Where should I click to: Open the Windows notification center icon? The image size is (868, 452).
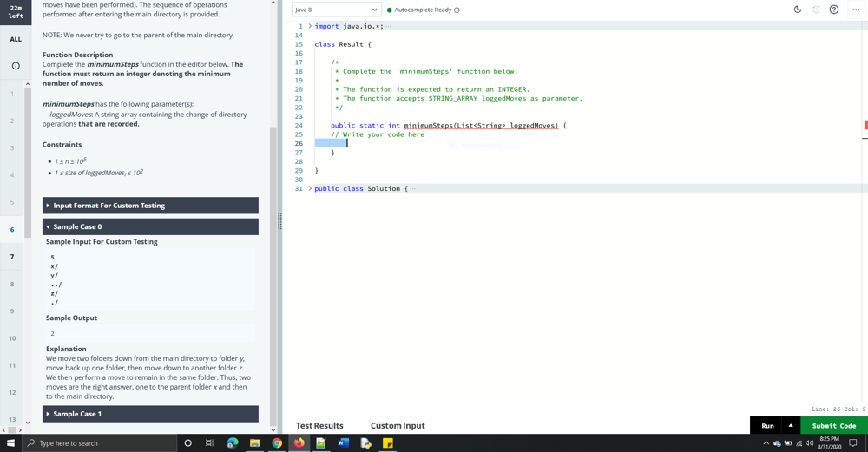(853, 443)
